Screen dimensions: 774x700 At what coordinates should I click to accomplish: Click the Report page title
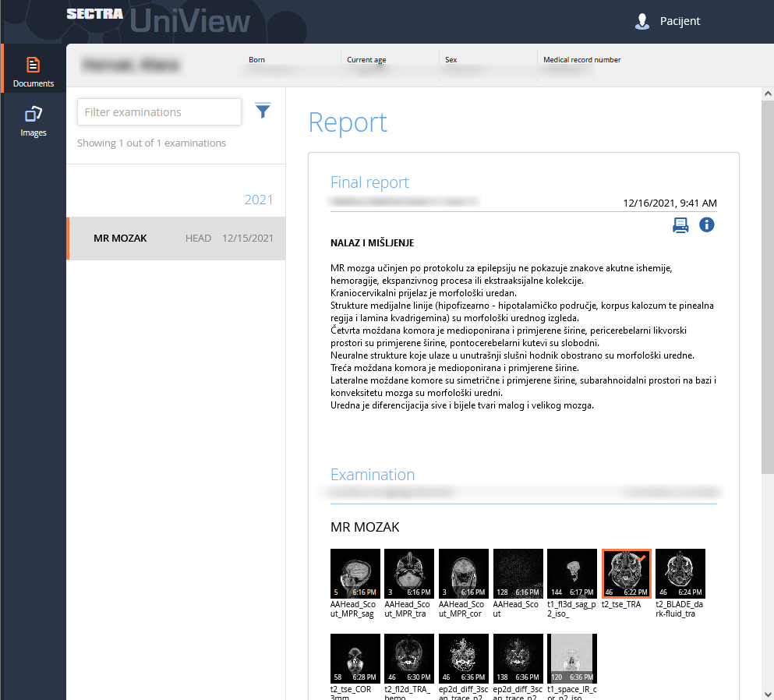pos(348,122)
